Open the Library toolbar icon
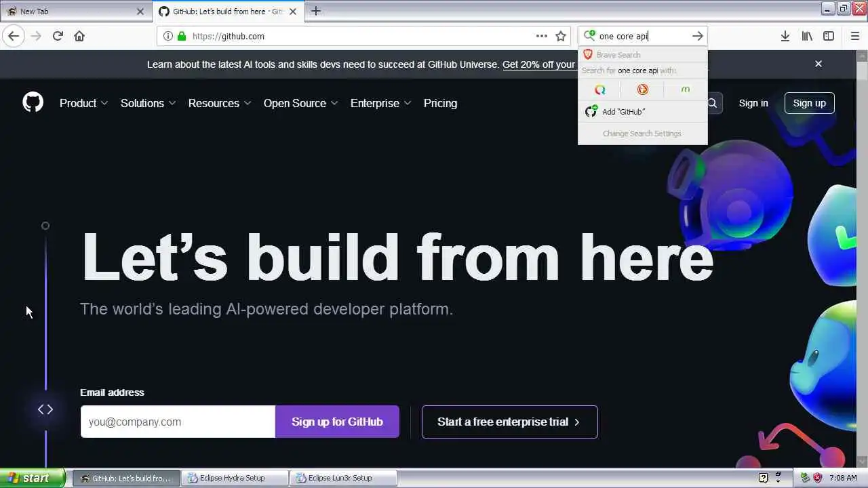 point(807,36)
